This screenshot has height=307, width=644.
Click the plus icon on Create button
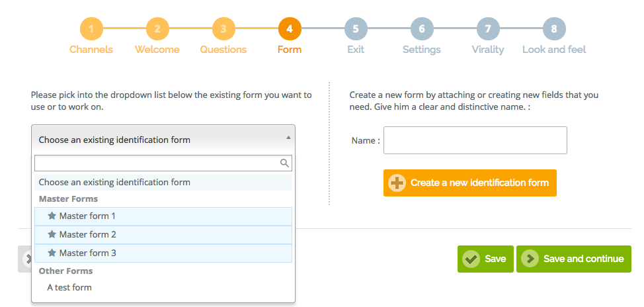(397, 183)
